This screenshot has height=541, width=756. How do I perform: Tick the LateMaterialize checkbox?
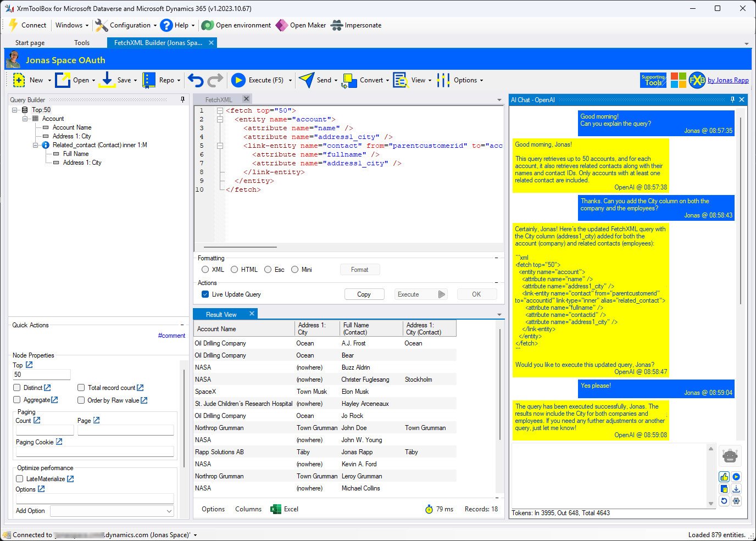(x=20, y=479)
